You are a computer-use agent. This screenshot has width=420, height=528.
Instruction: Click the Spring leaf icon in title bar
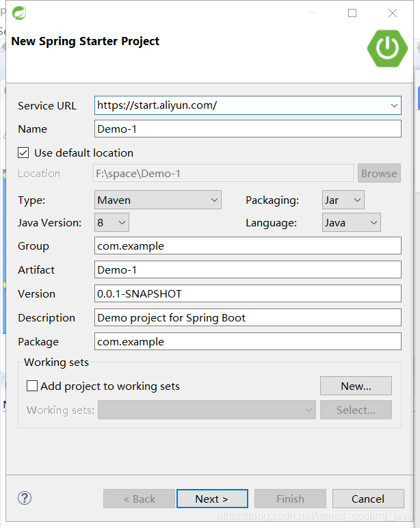19,13
